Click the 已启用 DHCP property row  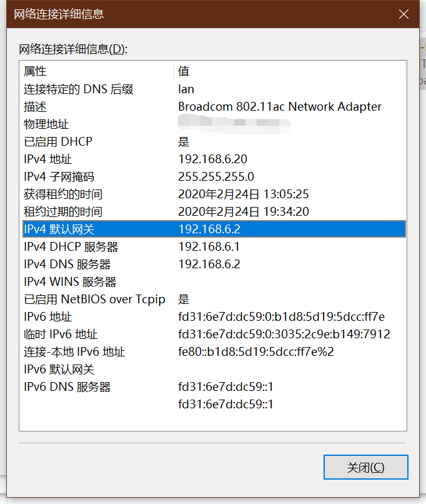pos(125,141)
